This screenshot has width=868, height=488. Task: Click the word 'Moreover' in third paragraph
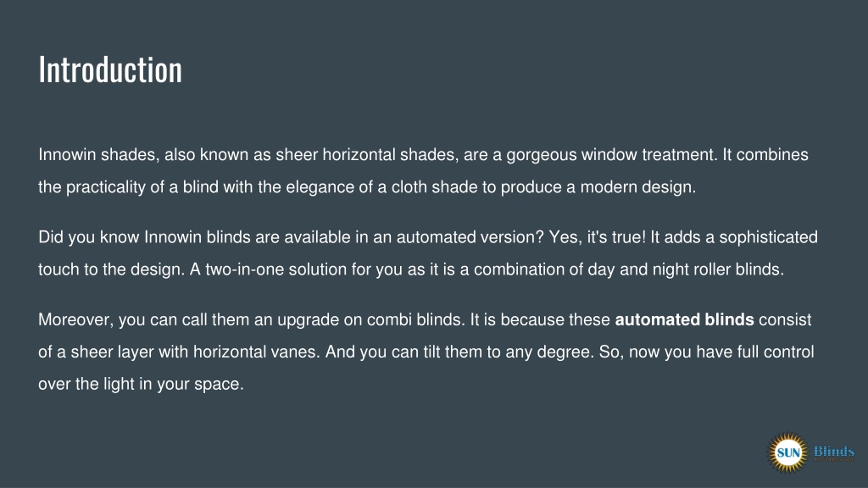coord(74,319)
